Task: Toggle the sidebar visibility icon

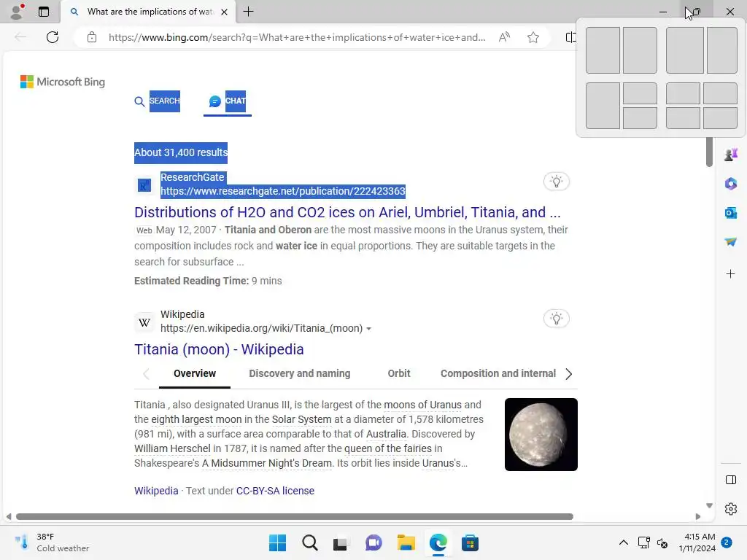Action: (x=731, y=480)
